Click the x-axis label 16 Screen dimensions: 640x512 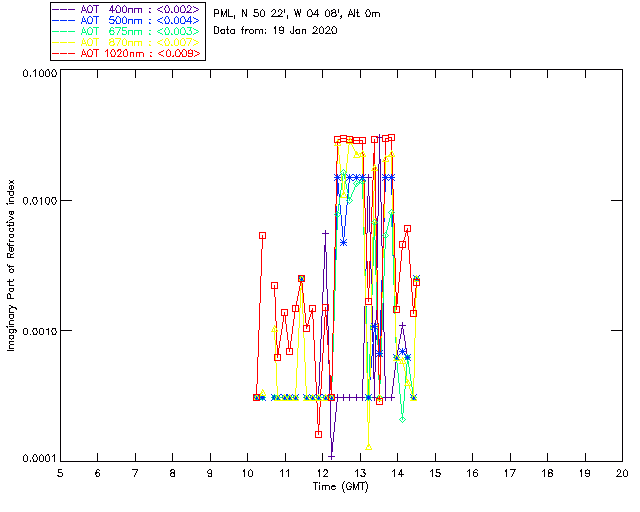pyautogui.click(x=472, y=473)
